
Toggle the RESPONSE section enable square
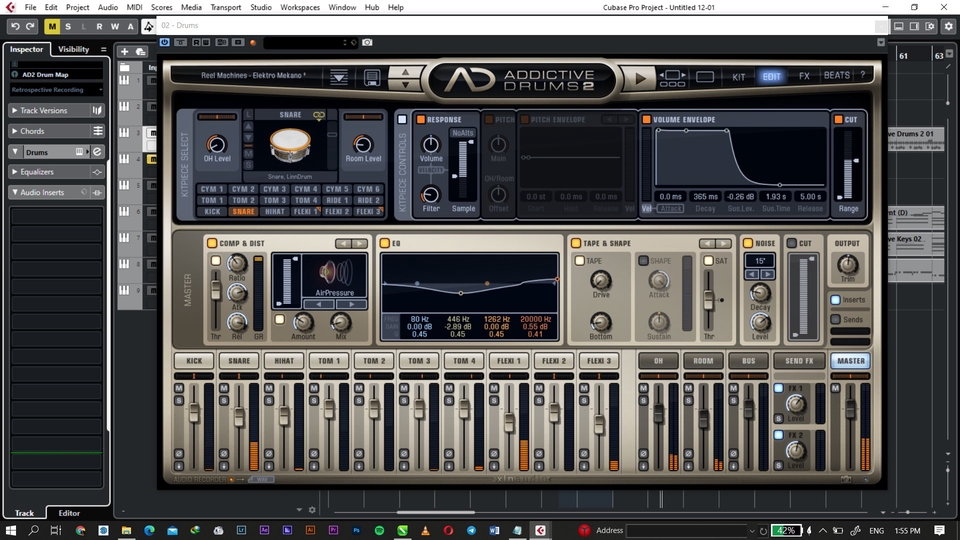(x=421, y=119)
